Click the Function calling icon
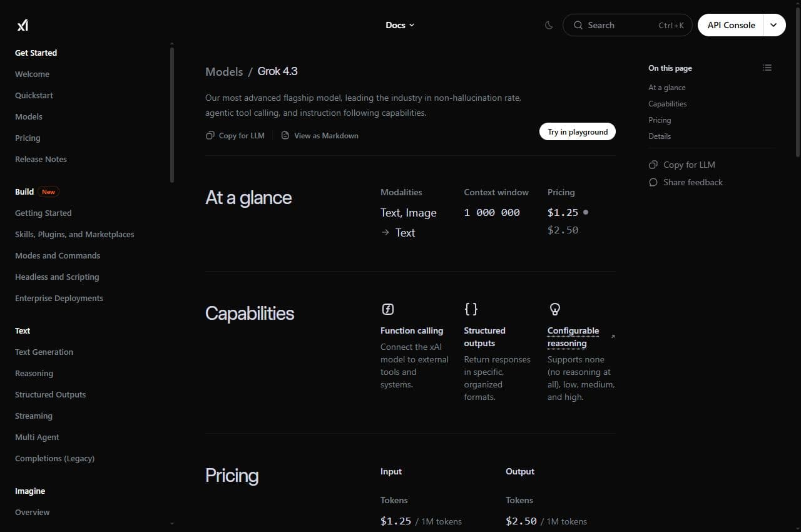Viewport: 801px width, 532px height. point(387,309)
